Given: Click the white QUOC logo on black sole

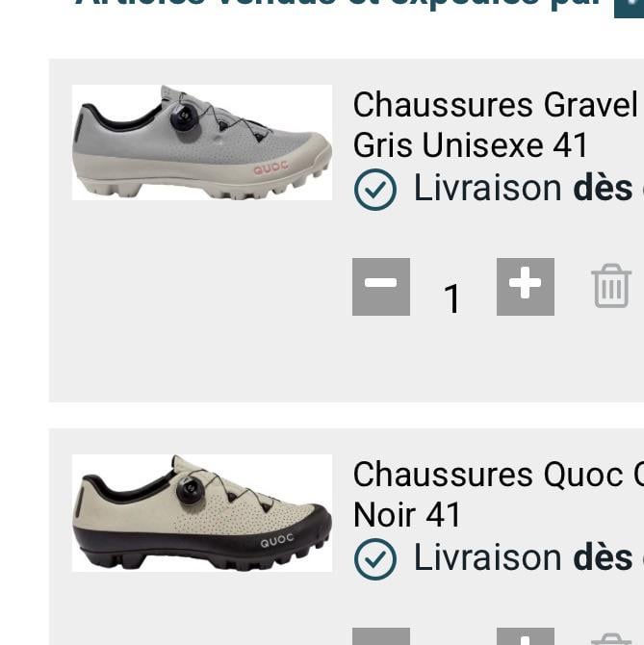Looking at the screenshot, I should tap(277, 540).
